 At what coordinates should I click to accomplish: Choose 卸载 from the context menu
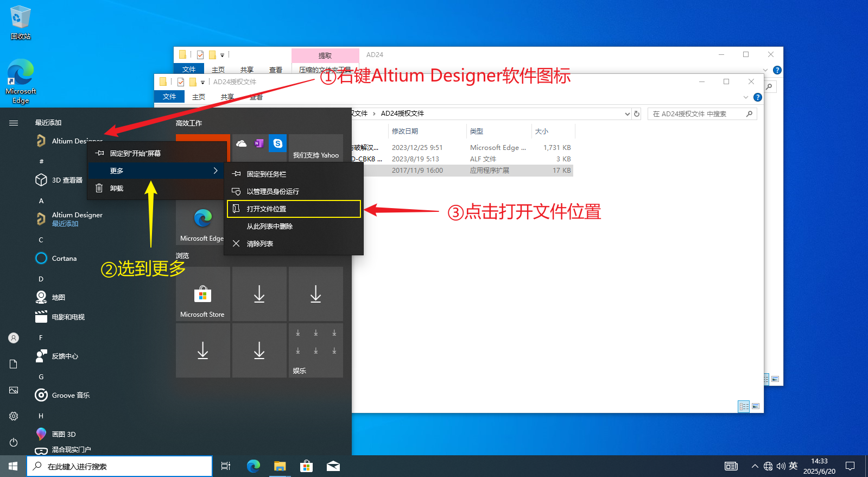pos(157,188)
